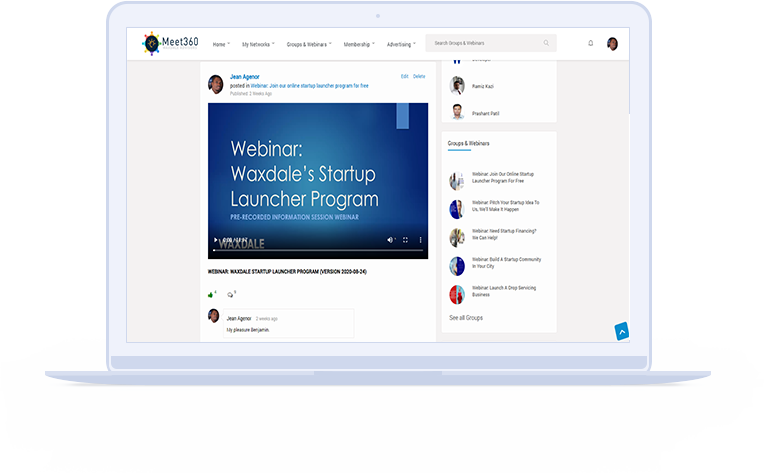The image size is (764, 473).
Task: Open the notifications bell
Action: [x=590, y=43]
